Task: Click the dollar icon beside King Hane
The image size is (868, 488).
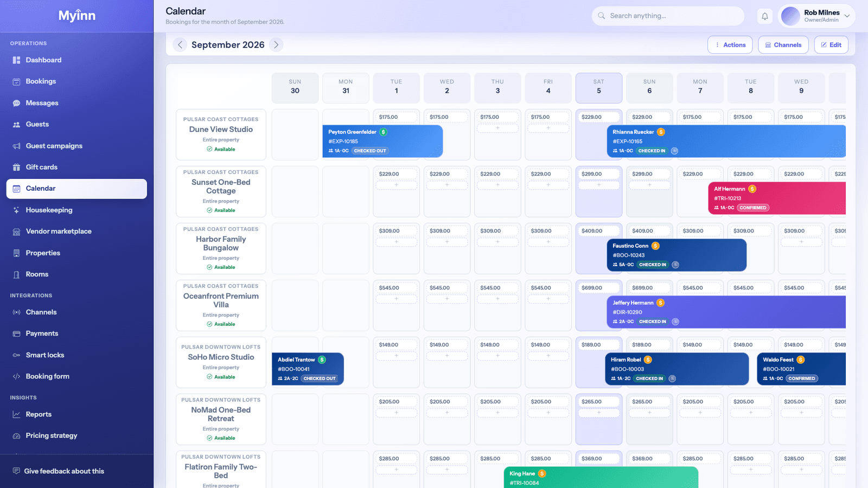Action: point(542,474)
